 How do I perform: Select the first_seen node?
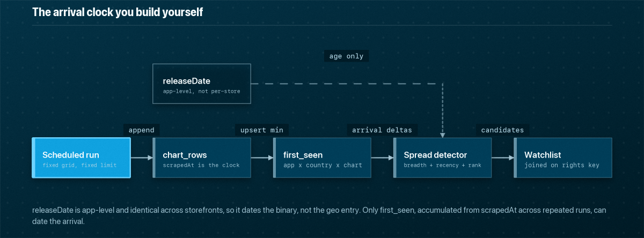(x=322, y=158)
